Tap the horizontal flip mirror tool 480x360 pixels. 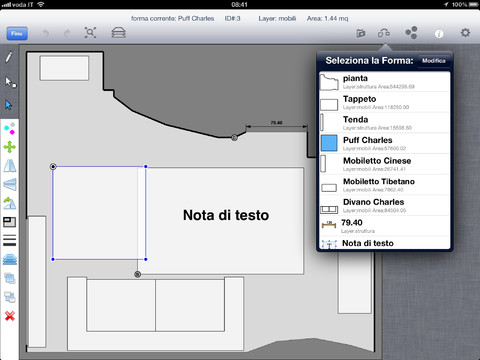(x=10, y=166)
